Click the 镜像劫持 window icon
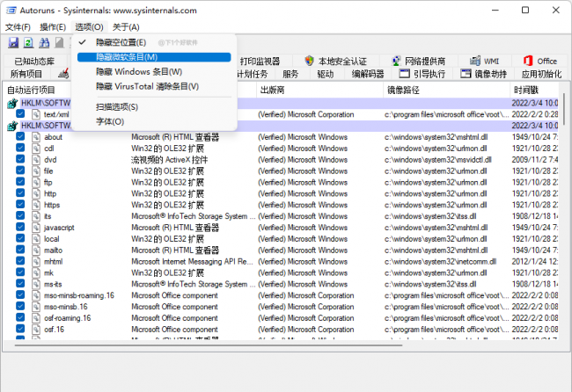Image resolution: width=572 pixels, height=392 pixels. pos(466,74)
